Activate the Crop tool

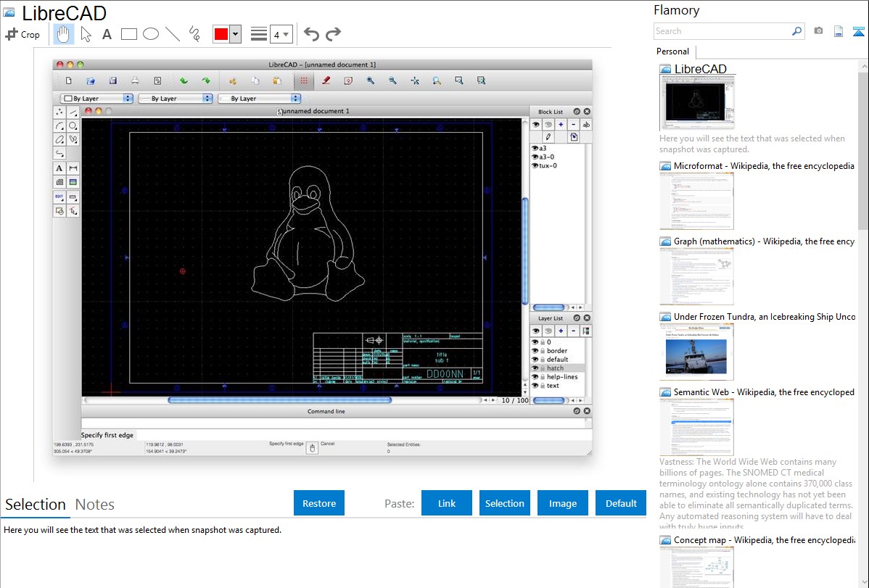[x=22, y=34]
